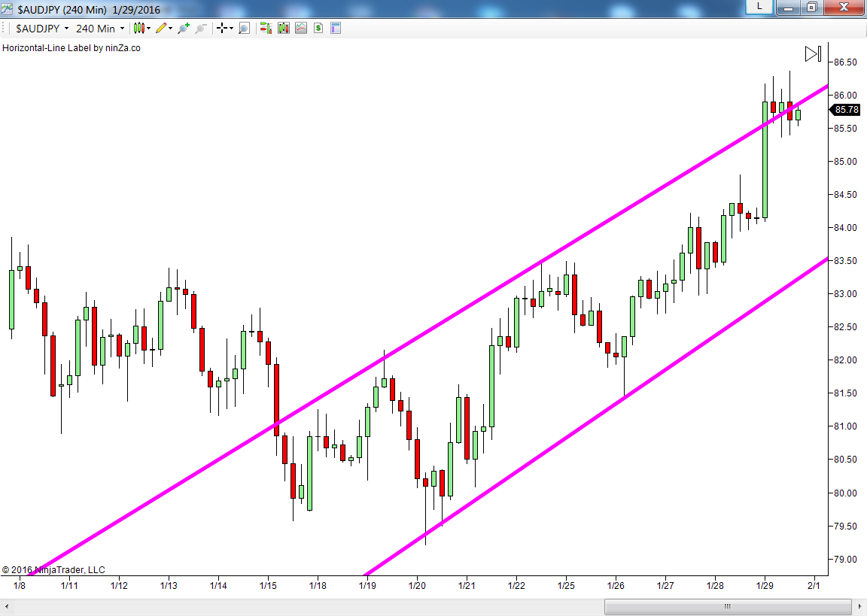
Task: Open the chart properties icon
Action: pyautogui.click(x=336, y=28)
